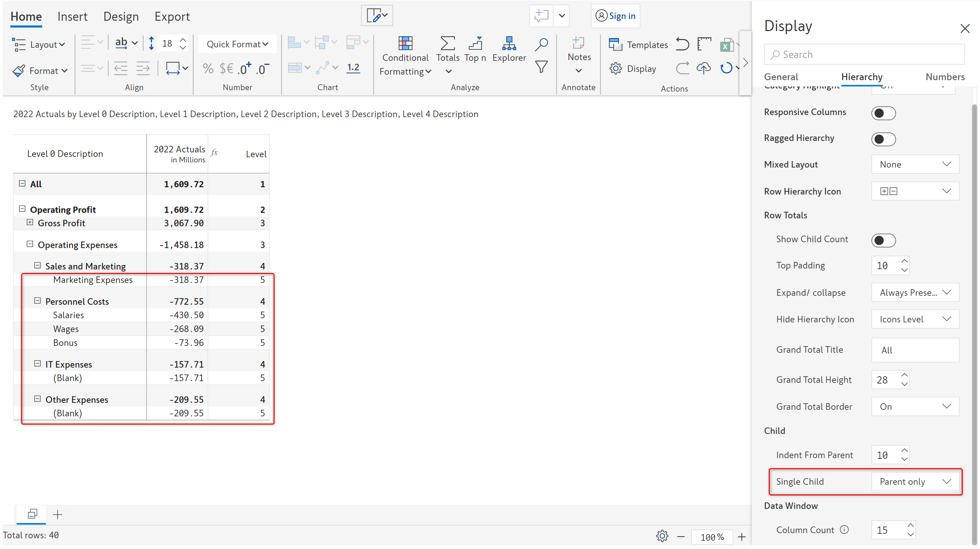Open the Layout dropdown
Viewport: 980px width, 549px height.
[x=38, y=45]
